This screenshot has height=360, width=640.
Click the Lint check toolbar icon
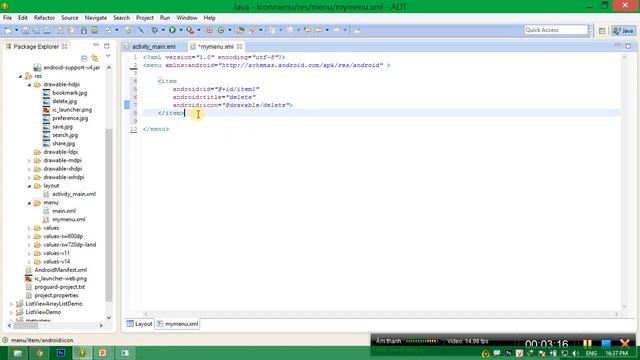(108, 30)
